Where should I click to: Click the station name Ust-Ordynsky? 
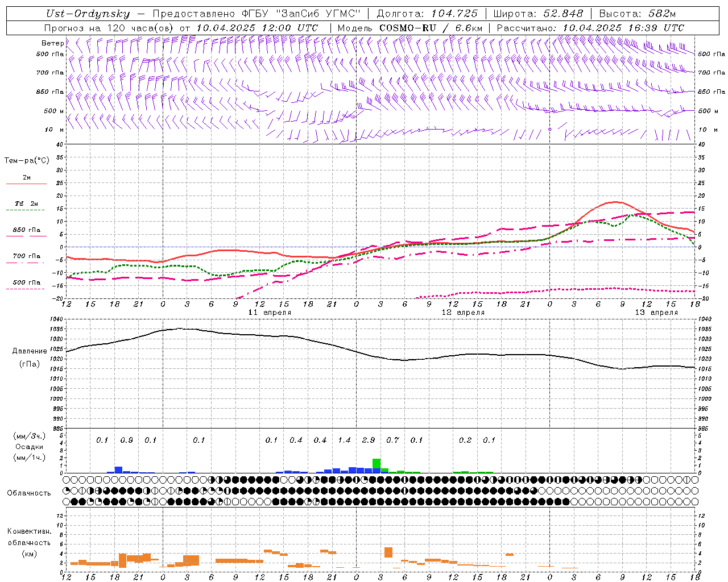point(88,14)
